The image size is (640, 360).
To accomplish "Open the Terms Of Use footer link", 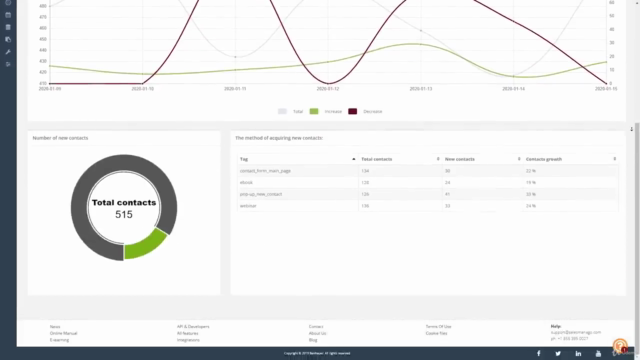I will [x=438, y=327].
